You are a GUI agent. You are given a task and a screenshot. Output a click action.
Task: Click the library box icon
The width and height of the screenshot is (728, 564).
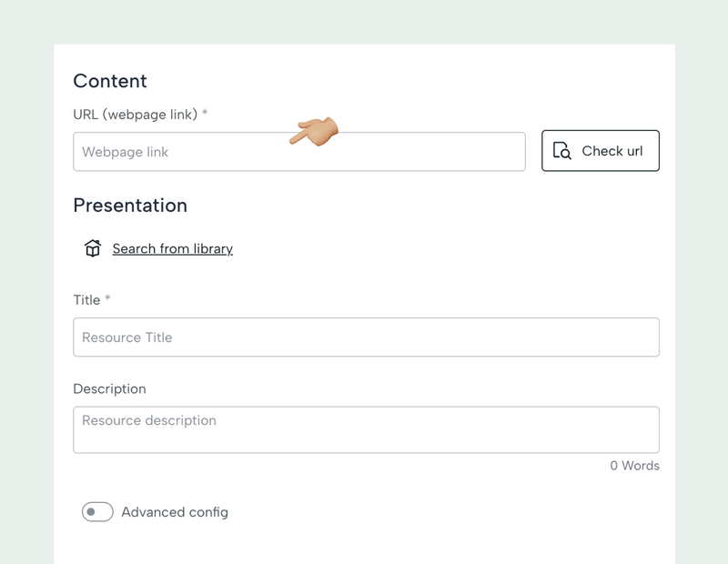pyautogui.click(x=92, y=248)
